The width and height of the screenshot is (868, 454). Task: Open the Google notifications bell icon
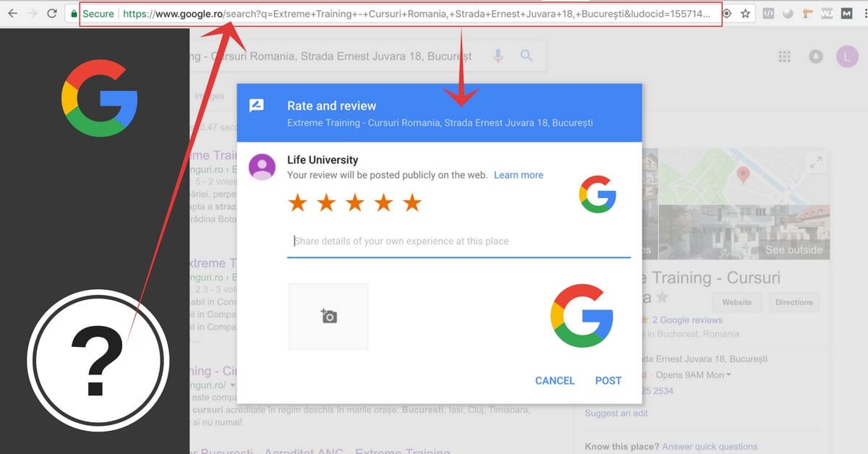coord(816,56)
